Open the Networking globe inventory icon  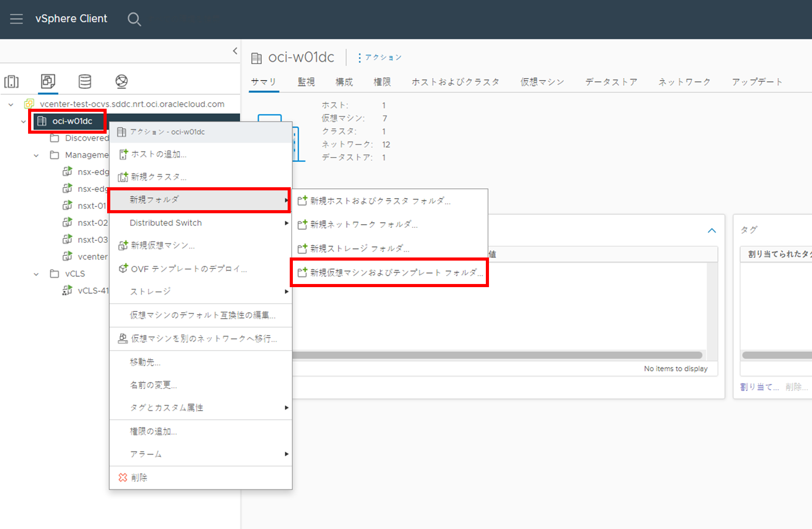pyautogui.click(x=121, y=81)
